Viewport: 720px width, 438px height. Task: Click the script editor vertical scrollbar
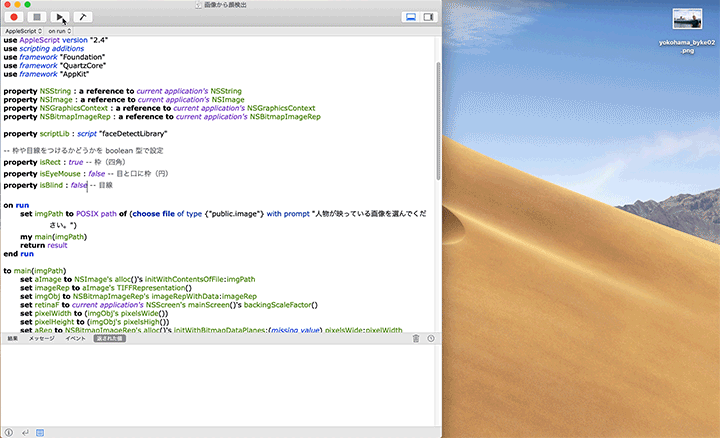438,120
